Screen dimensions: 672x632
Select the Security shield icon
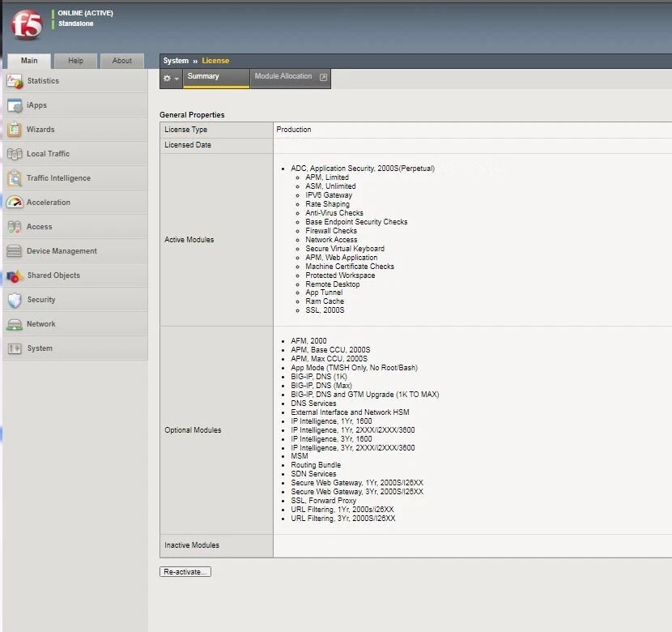(15, 299)
